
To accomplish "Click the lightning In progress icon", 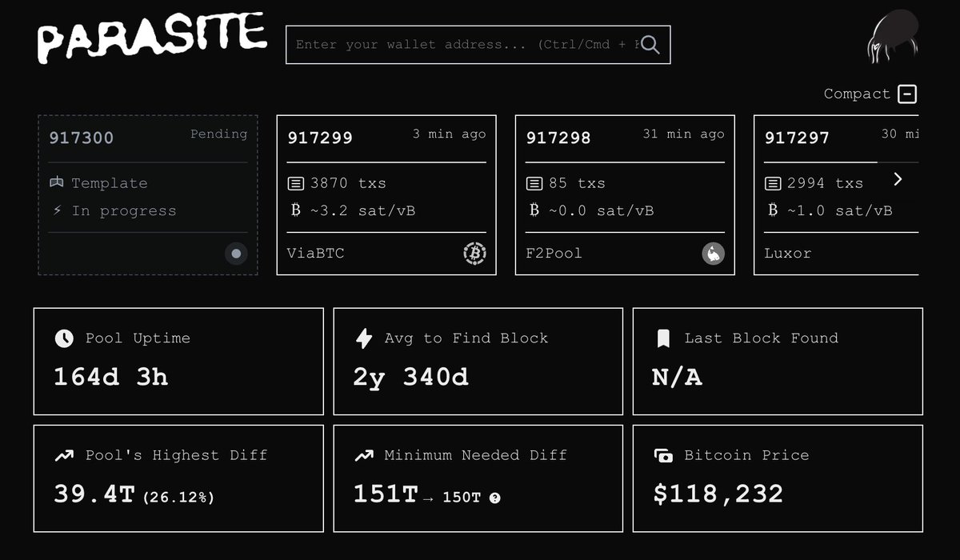I will tap(57, 211).
